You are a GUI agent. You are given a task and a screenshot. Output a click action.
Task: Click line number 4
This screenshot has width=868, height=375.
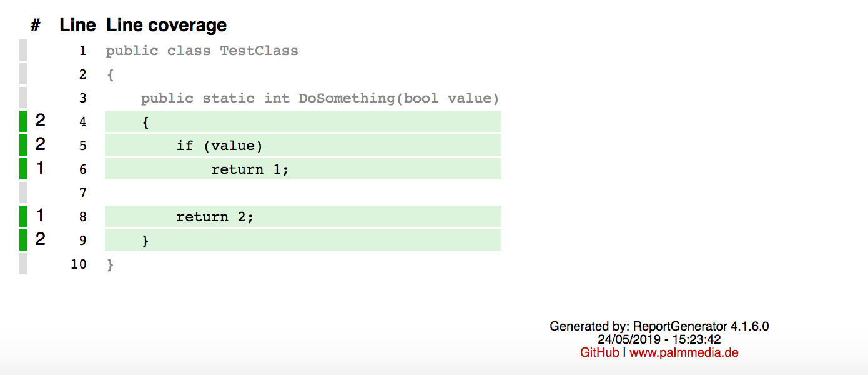[x=83, y=122]
